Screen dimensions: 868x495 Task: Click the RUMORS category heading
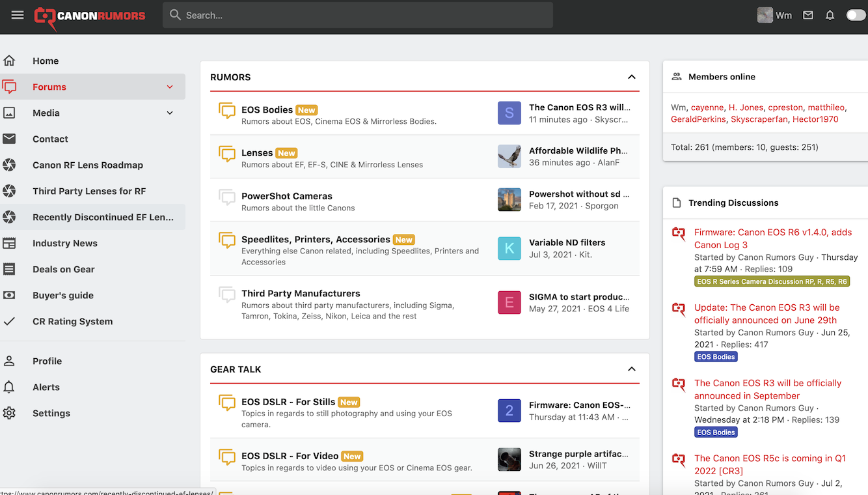pyautogui.click(x=230, y=77)
